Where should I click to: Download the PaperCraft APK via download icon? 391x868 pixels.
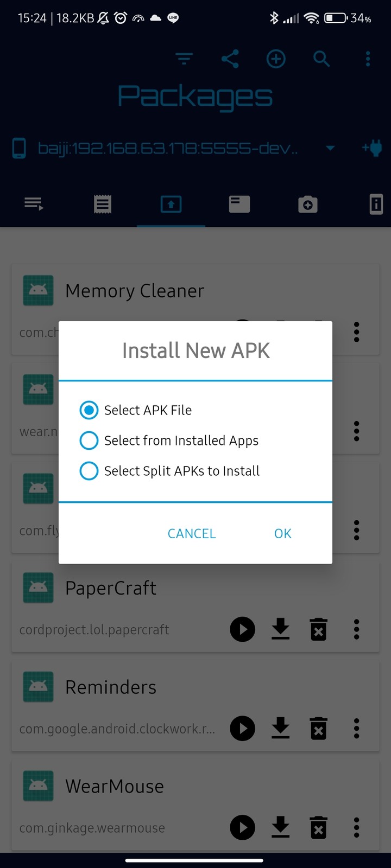pos(280,629)
